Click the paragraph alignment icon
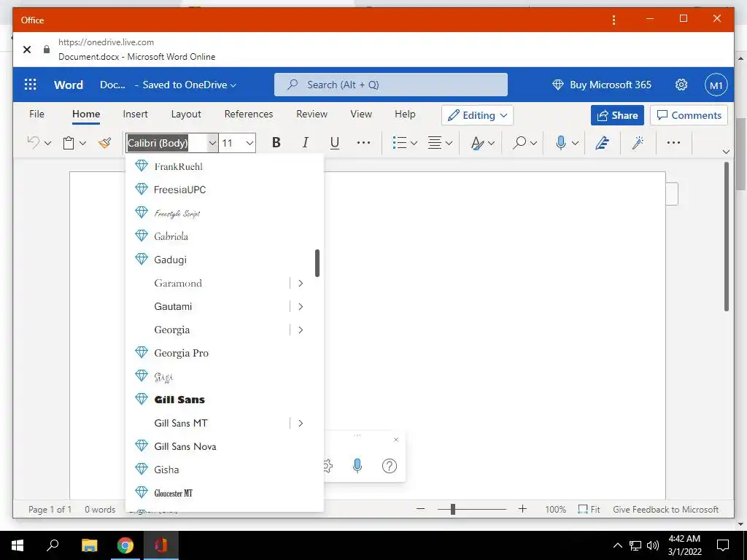Screen dimensions: 747x560 click(x=435, y=142)
